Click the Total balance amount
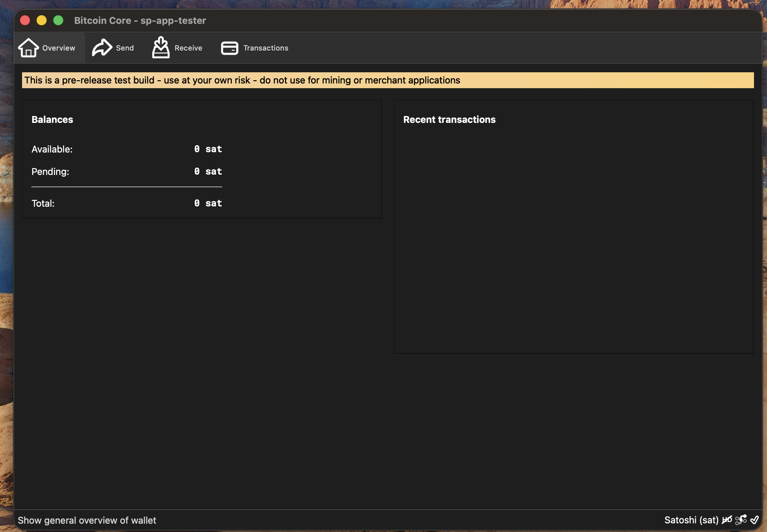Viewport: 767px width, 532px height. click(x=208, y=203)
